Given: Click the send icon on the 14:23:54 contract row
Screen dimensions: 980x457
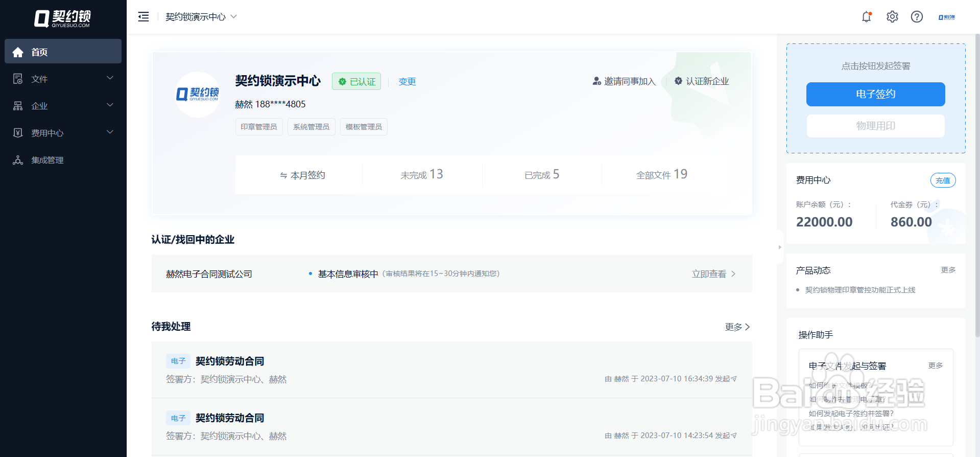Looking at the screenshot, I should tap(734, 436).
